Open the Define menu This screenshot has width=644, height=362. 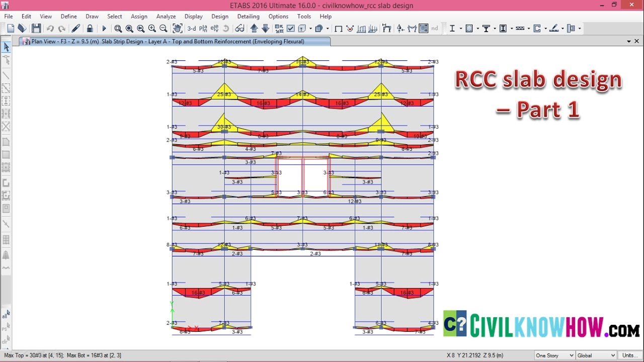tap(69, 17)
